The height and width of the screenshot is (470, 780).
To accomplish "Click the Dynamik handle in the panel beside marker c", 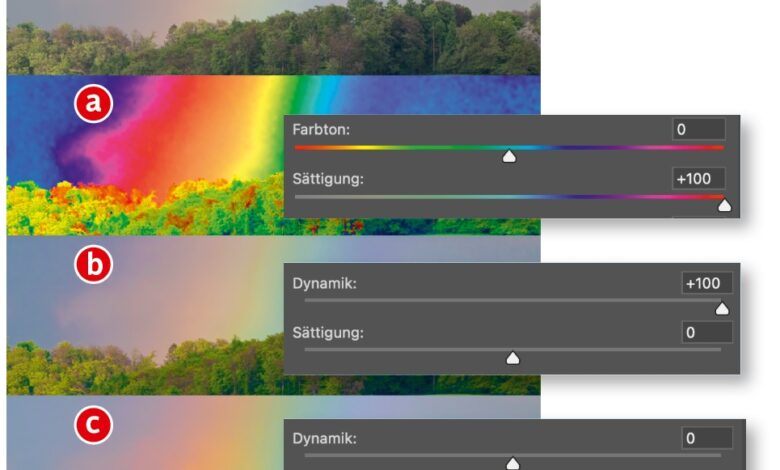I will (x=512, y=464).
